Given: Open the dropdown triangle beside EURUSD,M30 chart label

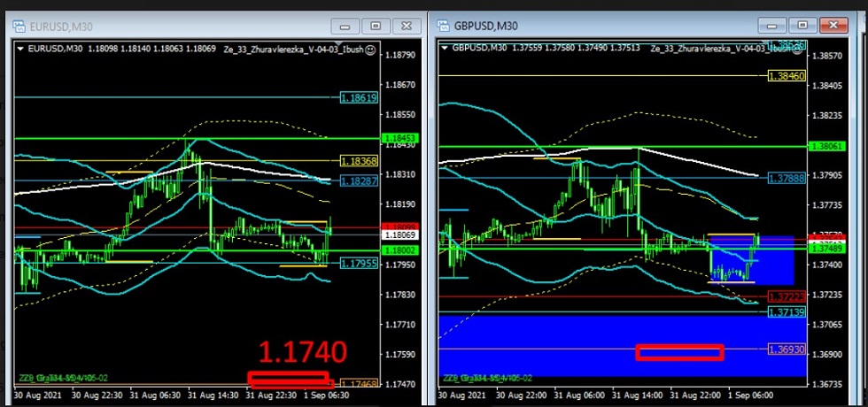Looking at the screenshot, I should [x=21, y=49].
